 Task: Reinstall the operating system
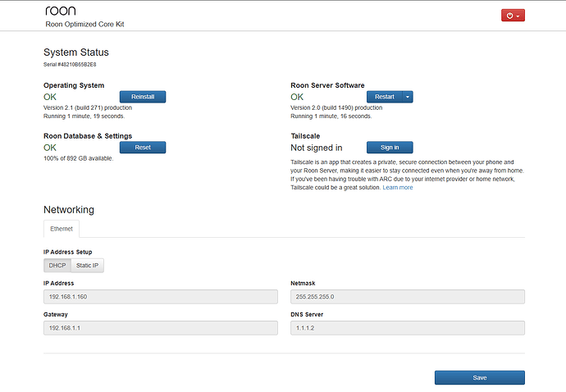point(143,97)
